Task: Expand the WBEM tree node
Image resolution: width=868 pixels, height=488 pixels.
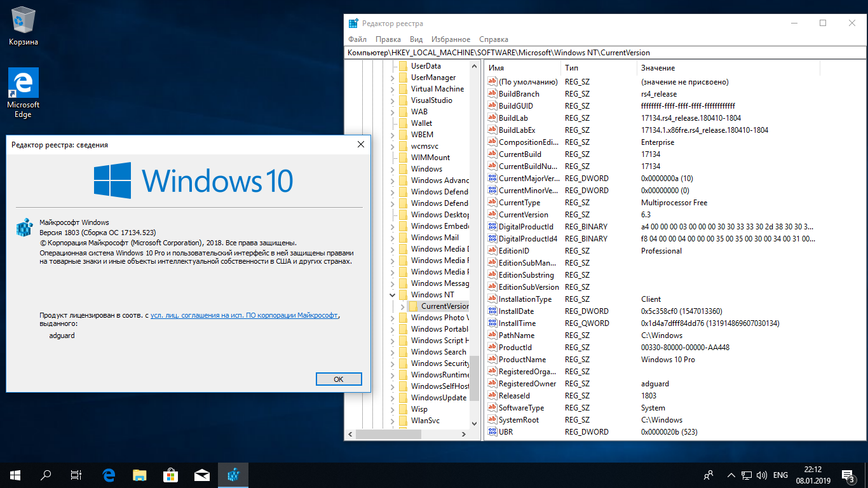Action: (392, 135)
